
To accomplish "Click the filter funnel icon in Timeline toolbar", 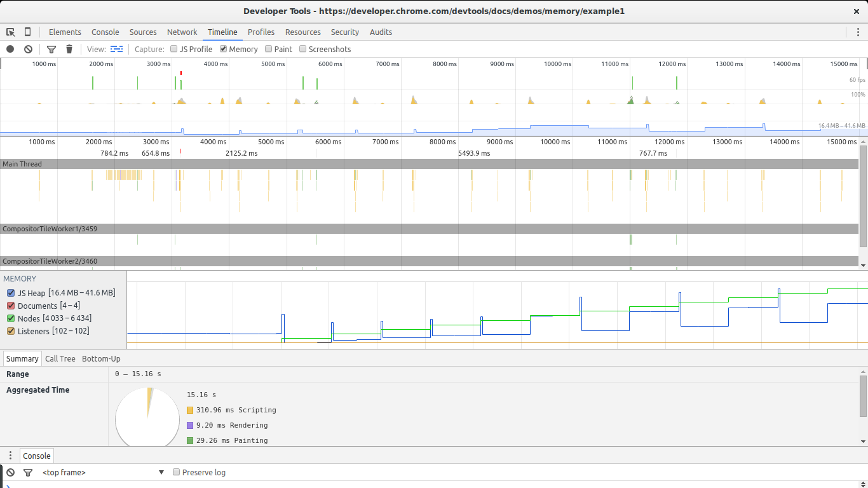I will (51, 50).
